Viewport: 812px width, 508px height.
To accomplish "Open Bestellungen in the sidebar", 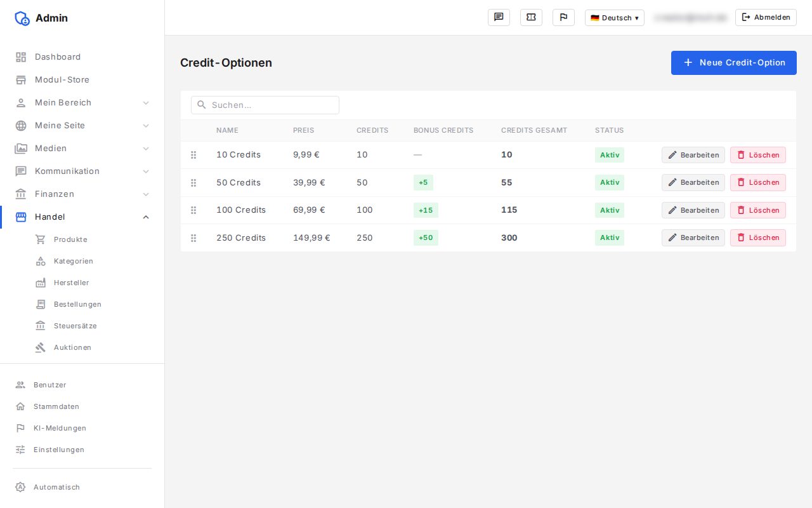I will [82, 304].
